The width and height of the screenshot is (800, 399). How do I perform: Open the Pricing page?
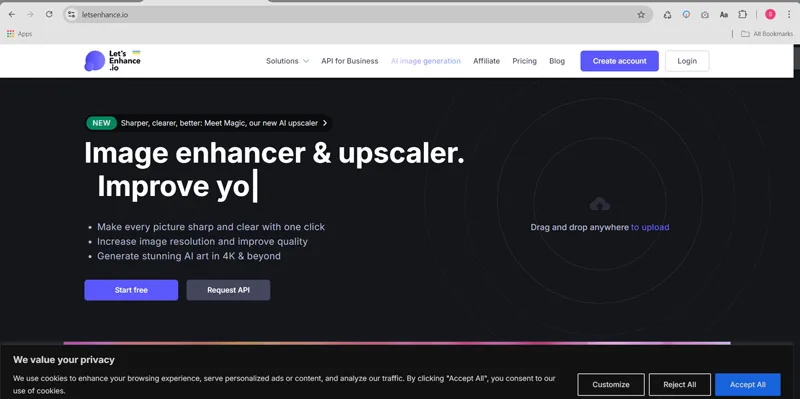click(x=524, y=61)
